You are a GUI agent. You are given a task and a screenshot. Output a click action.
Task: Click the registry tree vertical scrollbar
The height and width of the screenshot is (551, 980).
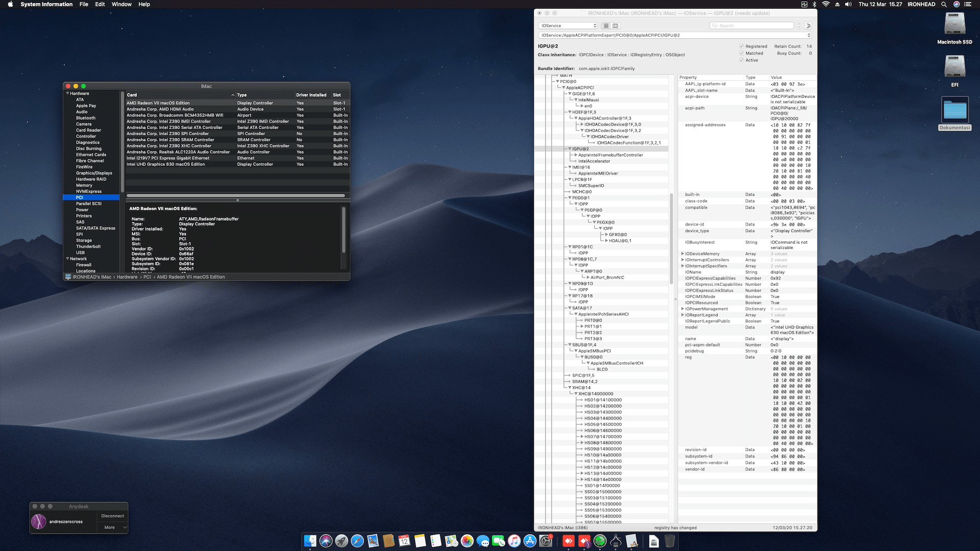pyautogui.click(x=671, y=239)
